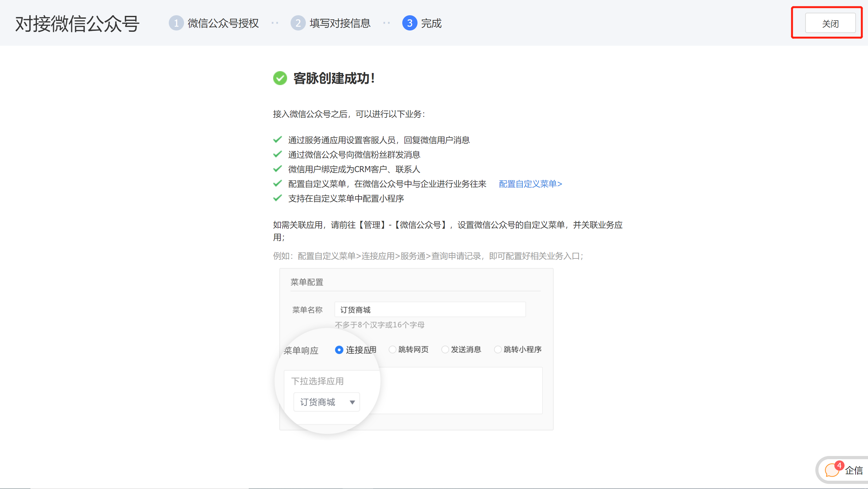Click the checkmark beside 通过微信公众号向微信粉丝群发消息
Viewport: 868px width, 489px height.
pyautogui.click(x=277, y=154)
